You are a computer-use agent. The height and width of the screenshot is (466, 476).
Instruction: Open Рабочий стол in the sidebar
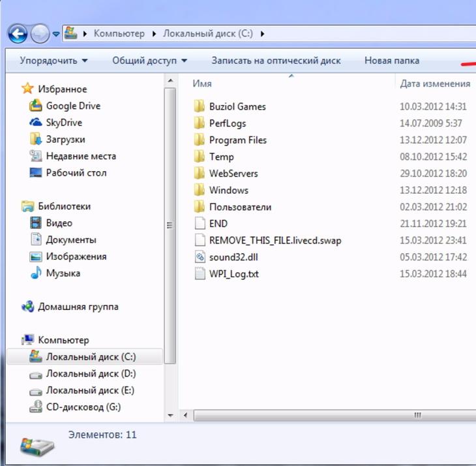(68, 172)
